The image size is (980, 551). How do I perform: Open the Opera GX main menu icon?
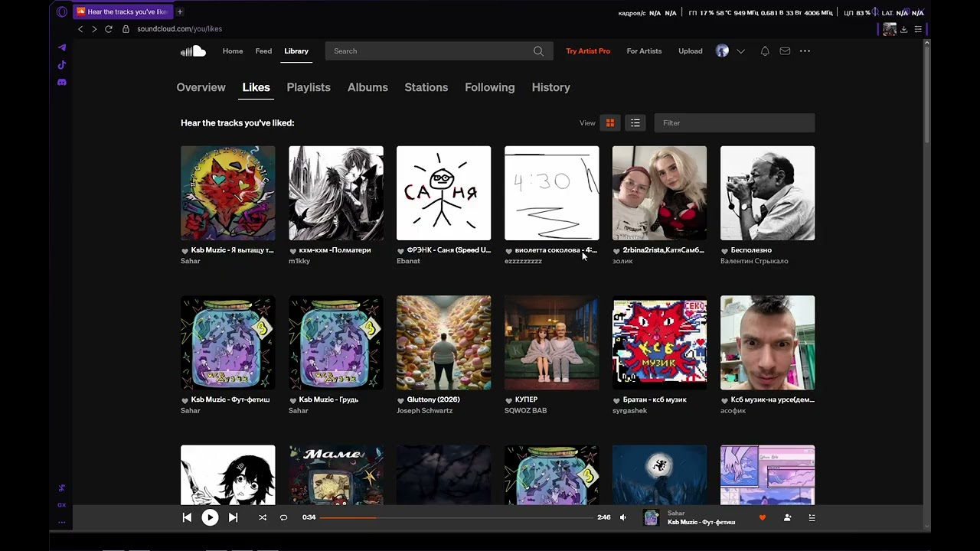(62, 12)
